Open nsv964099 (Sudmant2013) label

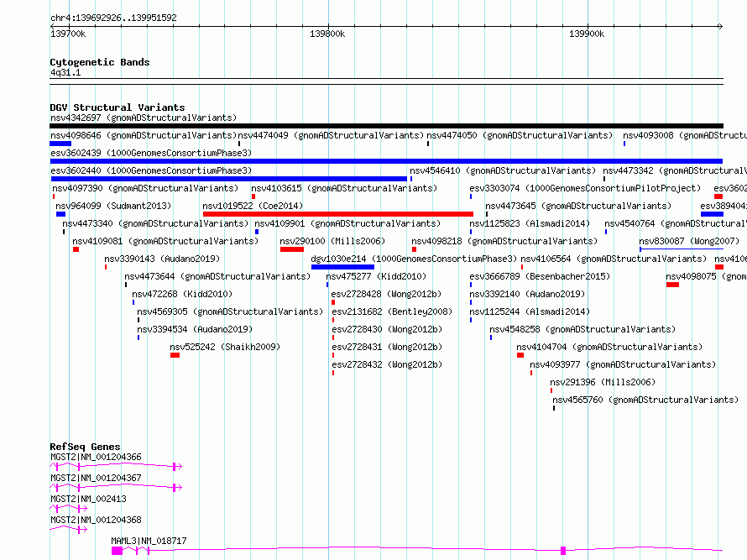[113, 206]
